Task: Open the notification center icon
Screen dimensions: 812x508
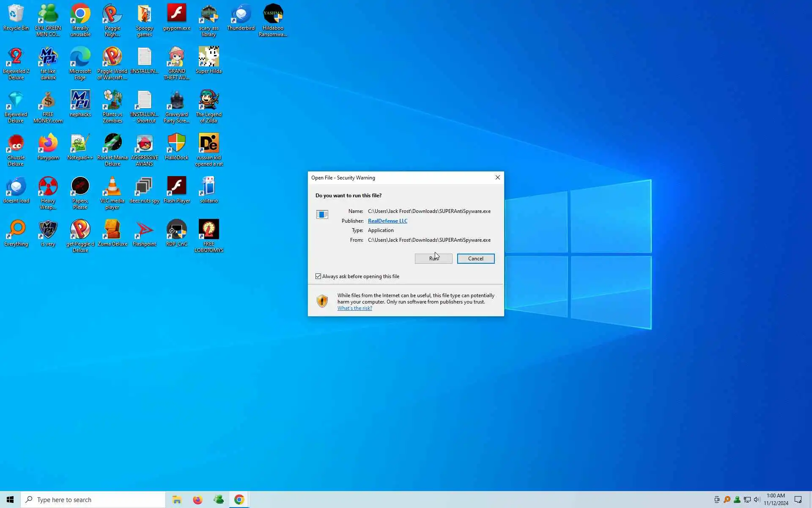Action: [798, 500]
